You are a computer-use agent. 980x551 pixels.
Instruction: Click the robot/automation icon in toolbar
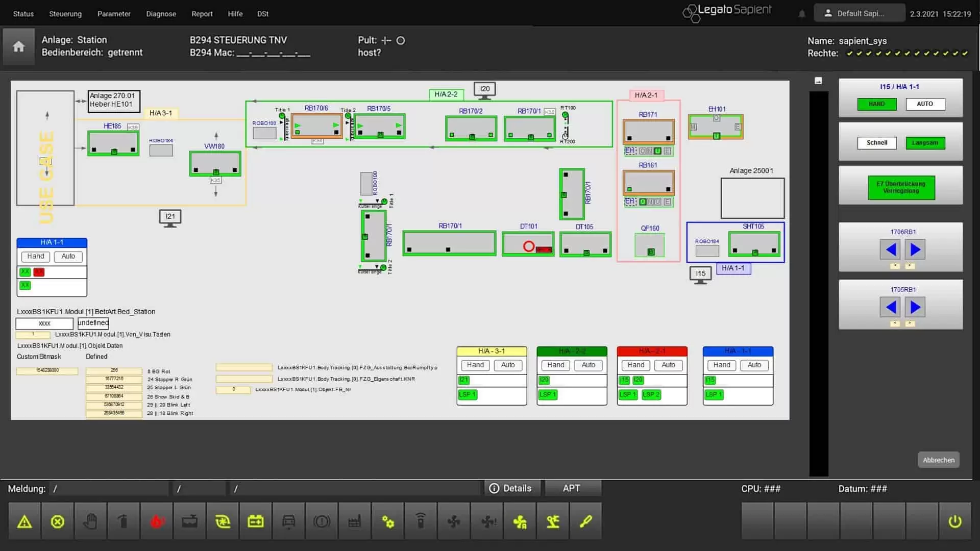point(552,521)
